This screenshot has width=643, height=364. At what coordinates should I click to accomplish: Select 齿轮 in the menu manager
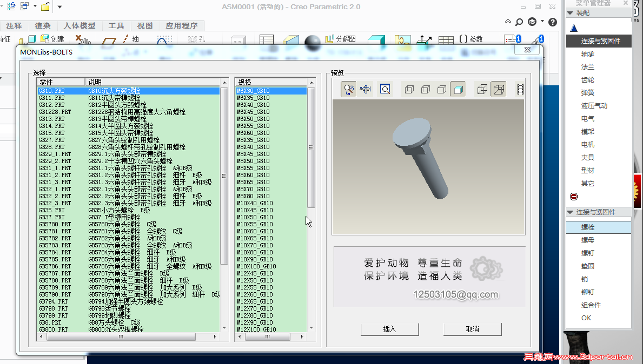pos(588,80)
